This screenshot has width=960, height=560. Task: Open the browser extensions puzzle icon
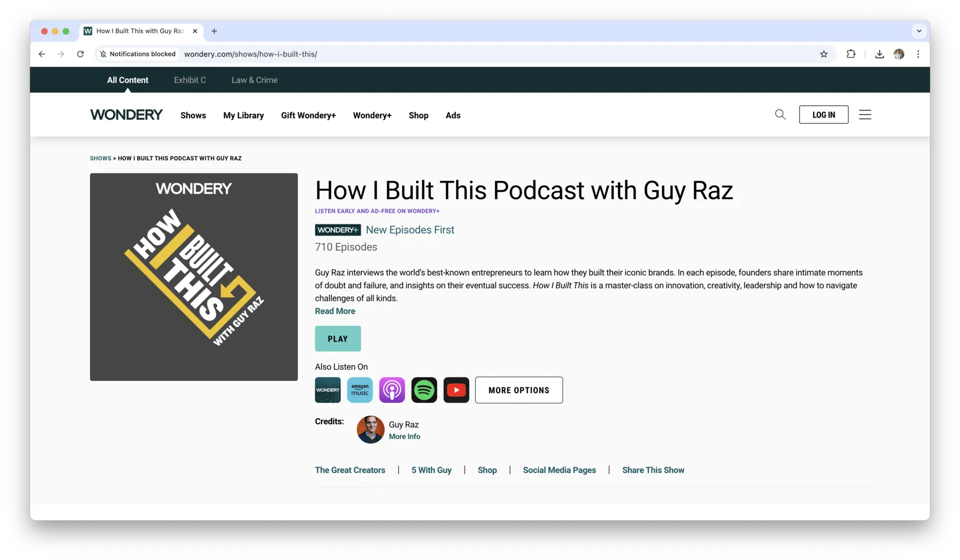[x=851, y=53]
